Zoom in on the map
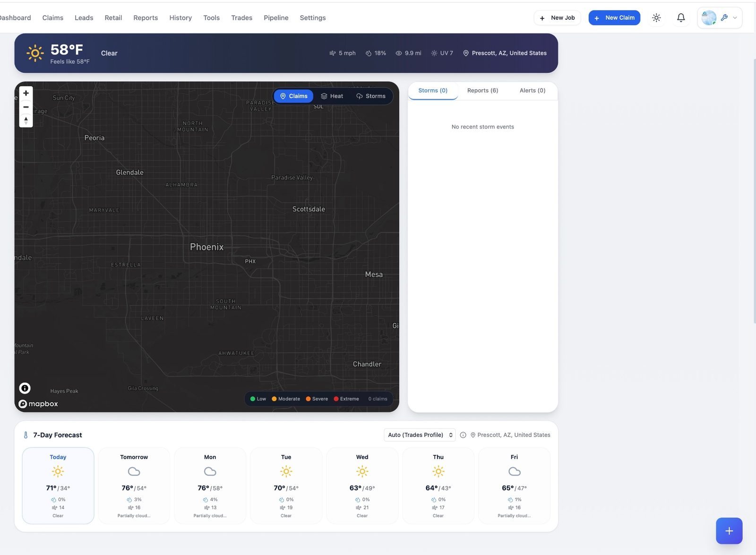 point(26,93)
